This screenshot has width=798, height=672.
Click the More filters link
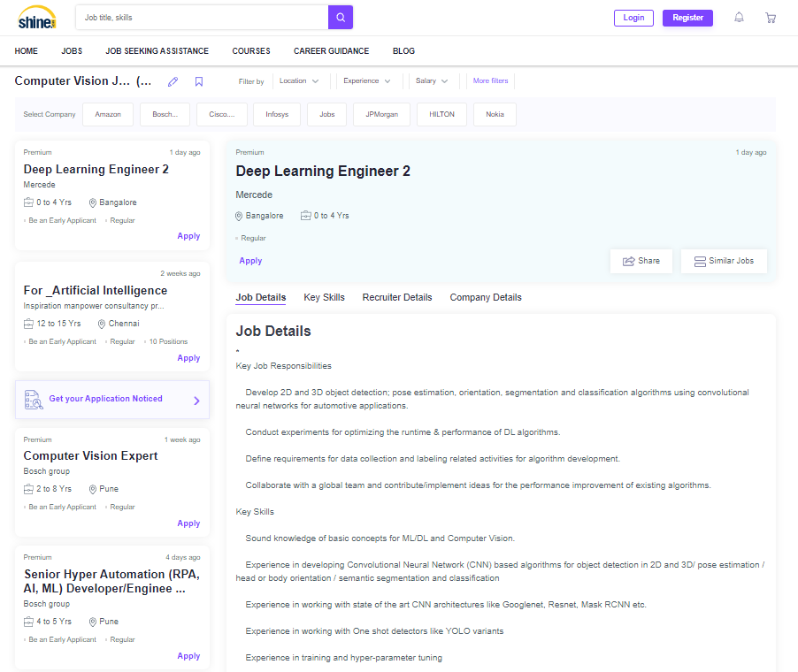pos(490,81)
